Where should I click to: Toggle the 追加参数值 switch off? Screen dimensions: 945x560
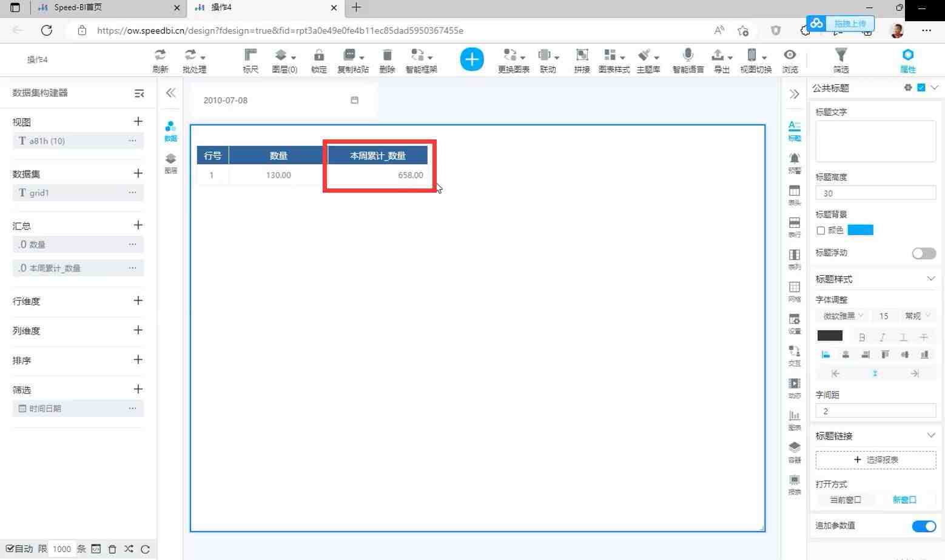click(x=924, y=526)
